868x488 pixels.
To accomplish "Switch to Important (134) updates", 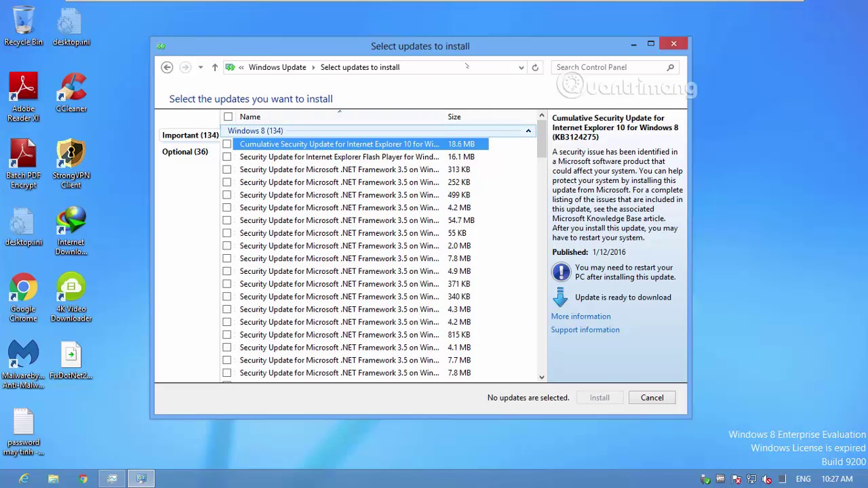I will (x=190, y=135).
